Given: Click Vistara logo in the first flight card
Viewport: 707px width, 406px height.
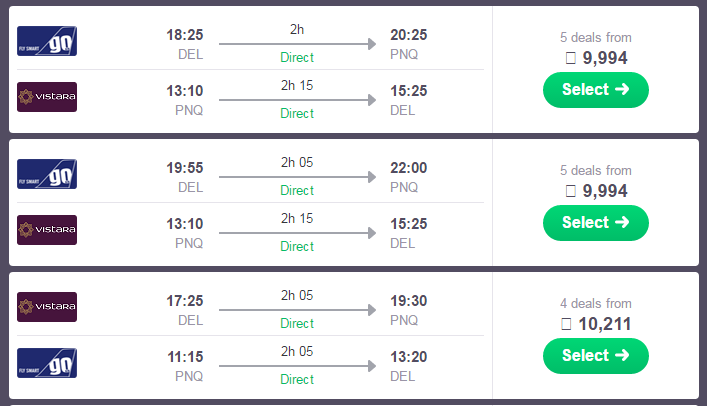Looking at the screenshot, I should point(47,97).
